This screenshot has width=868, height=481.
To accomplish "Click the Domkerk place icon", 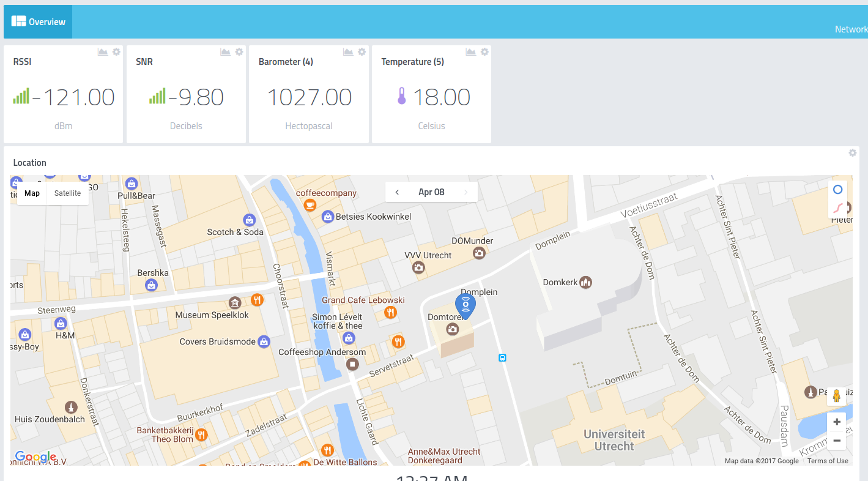I will click(x=585, y=282).
